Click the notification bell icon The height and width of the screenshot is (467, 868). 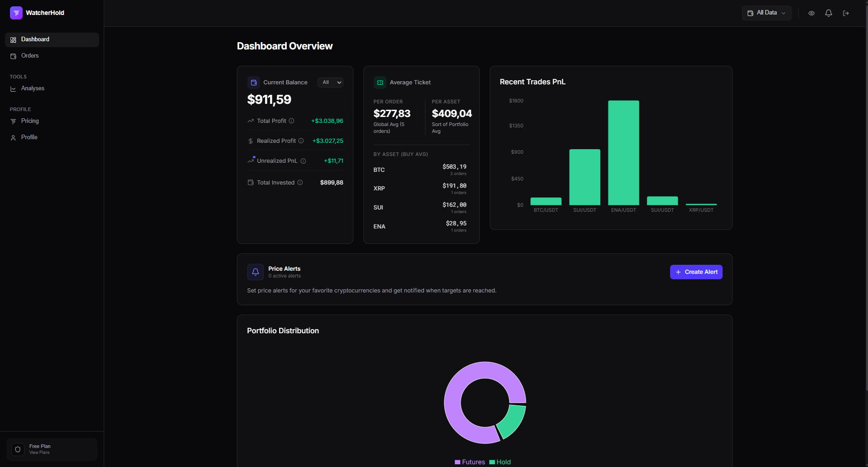click(828, 13)
